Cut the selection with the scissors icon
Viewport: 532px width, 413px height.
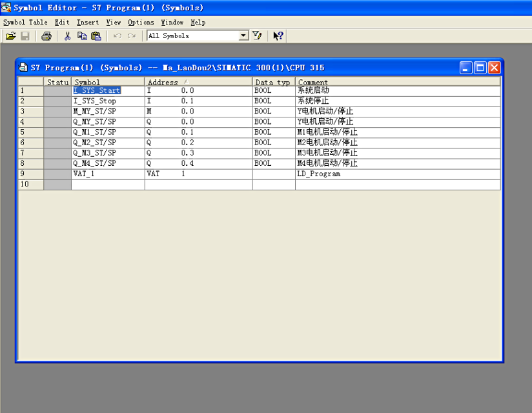pyautogui.click(x=68, y=36)
